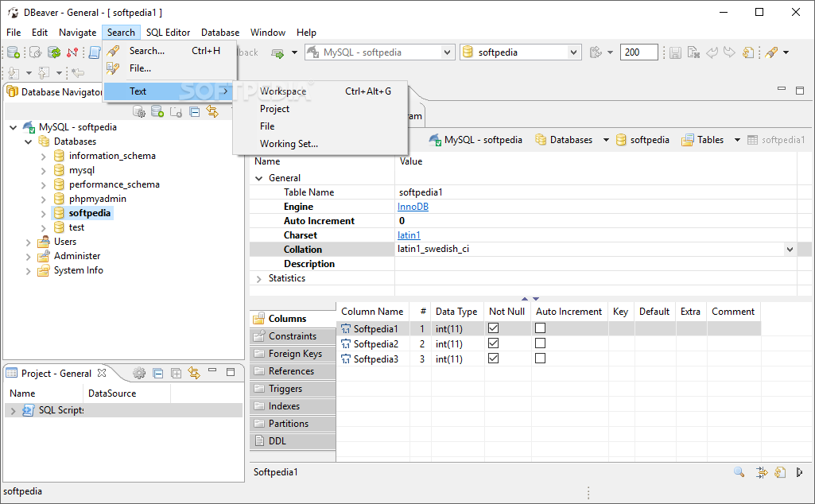Open the softpedia database combo box
This screenshot has width=815, height=504.
coord(572,52)
